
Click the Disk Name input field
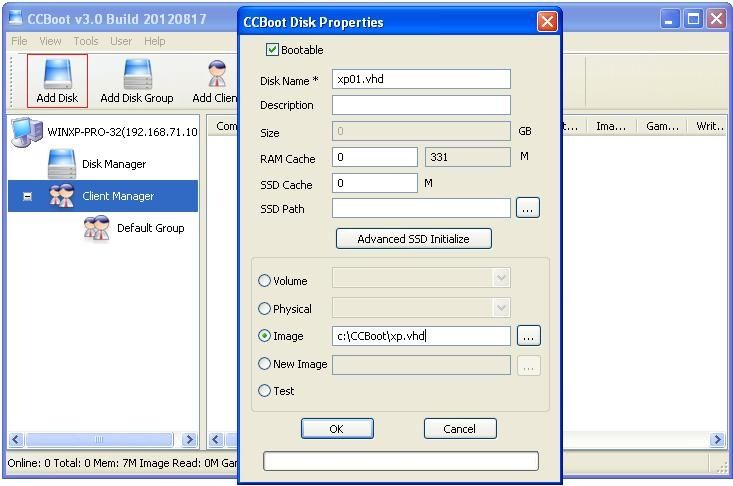(x=421, y=79)
